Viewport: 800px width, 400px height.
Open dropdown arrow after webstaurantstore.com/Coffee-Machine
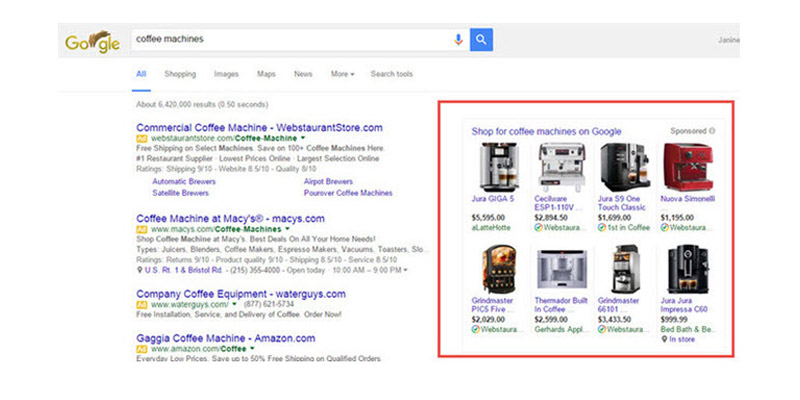coord(303,138)
